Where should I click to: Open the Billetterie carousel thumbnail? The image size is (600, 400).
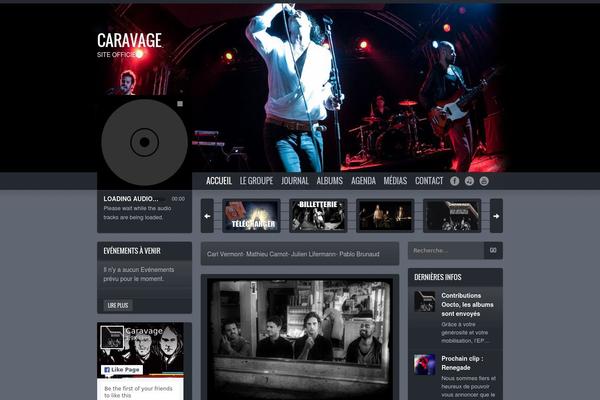tap(318, 216)
